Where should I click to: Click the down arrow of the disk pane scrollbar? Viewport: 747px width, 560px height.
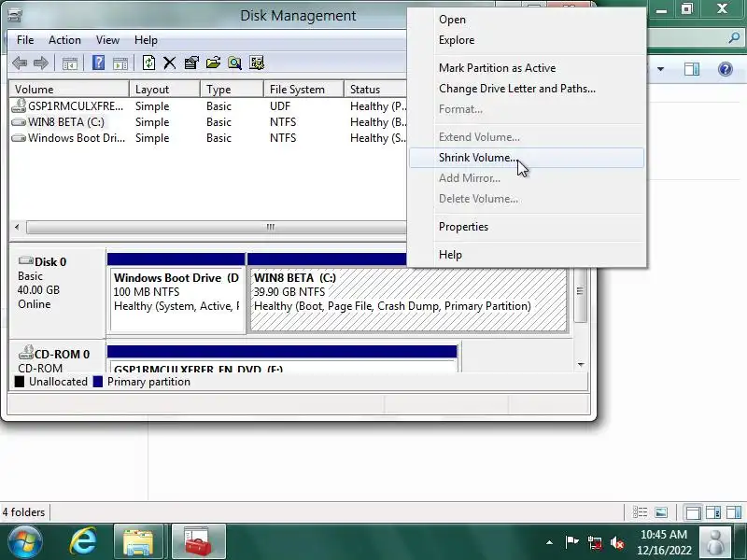point(581,364)
